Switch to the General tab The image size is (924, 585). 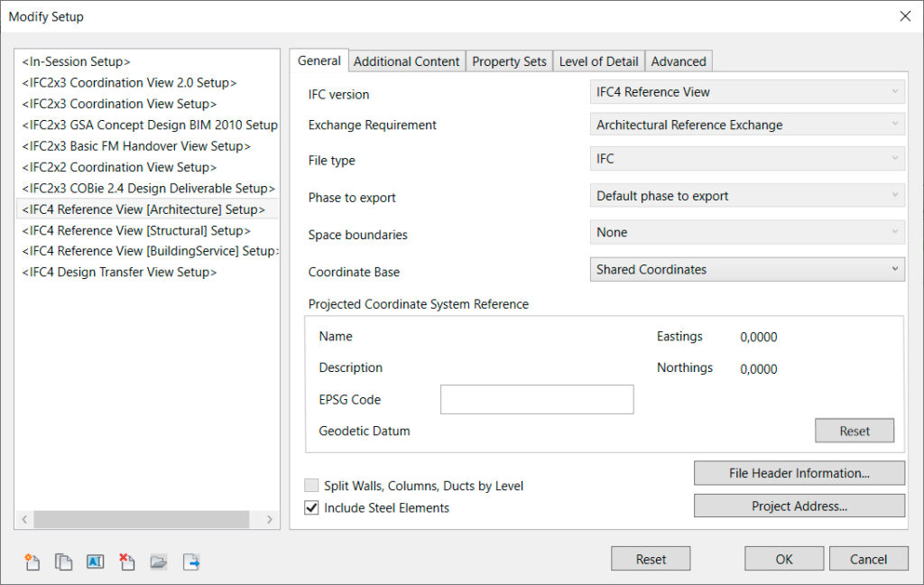[x=319, y=60]
